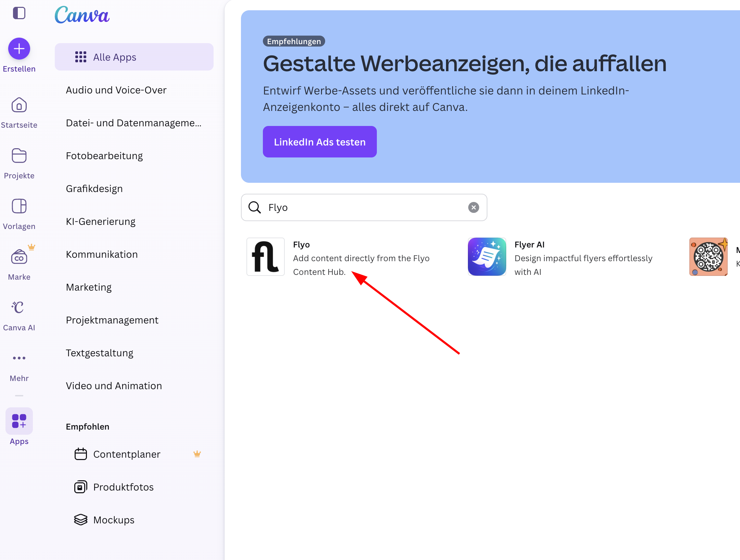Select the Grafikdesign category
Screen dimensions: 740x560
pyautogui.click(x=94, y=188)
